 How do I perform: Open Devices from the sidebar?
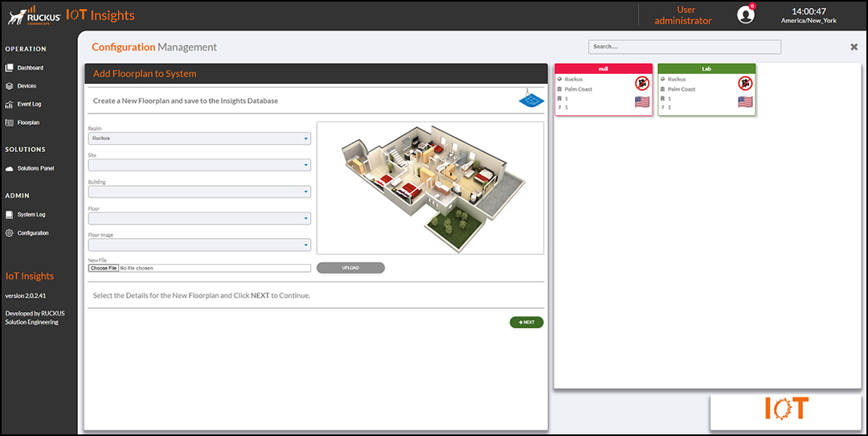pos(21,86)
